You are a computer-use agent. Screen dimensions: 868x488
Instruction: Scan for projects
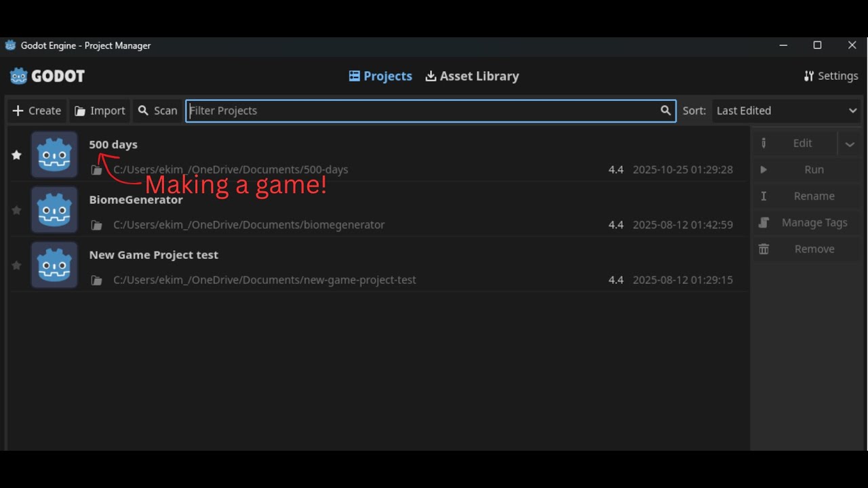(157, 110)
